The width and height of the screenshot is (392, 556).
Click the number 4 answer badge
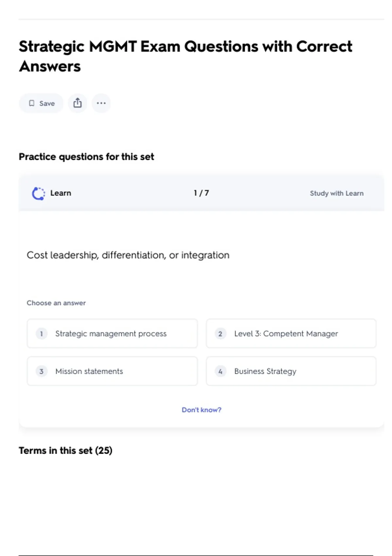point(220,371)
